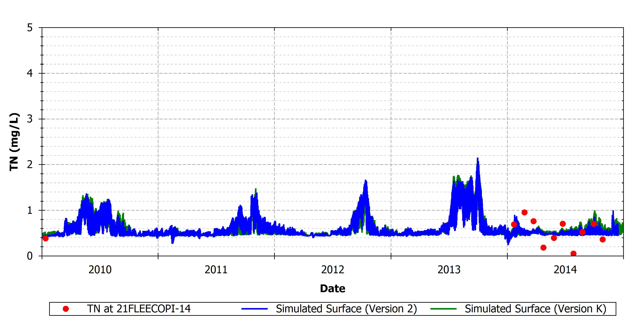Click the lowest red point near zero
This screenshot has width=644, height=322.
(x=574, y=254)
